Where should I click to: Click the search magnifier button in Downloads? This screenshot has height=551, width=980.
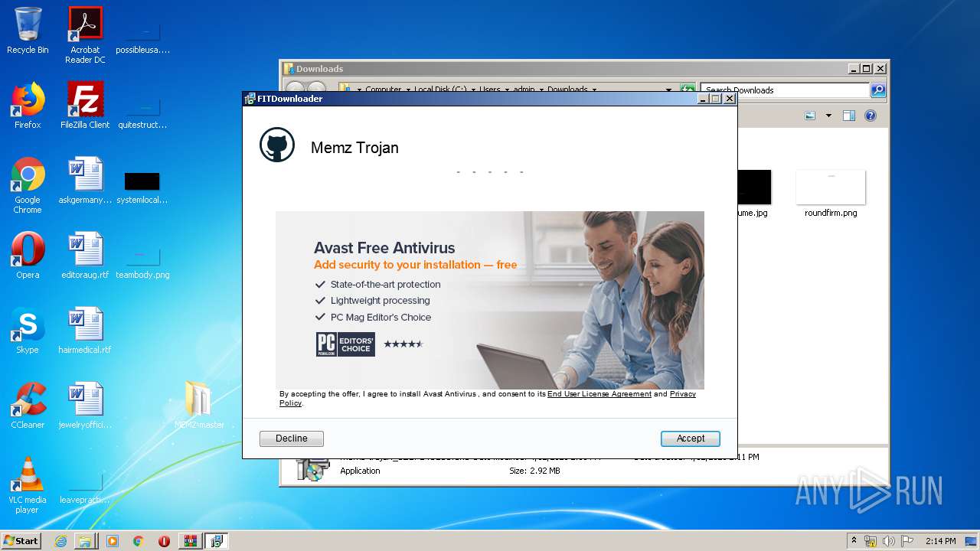coord(878,90)
